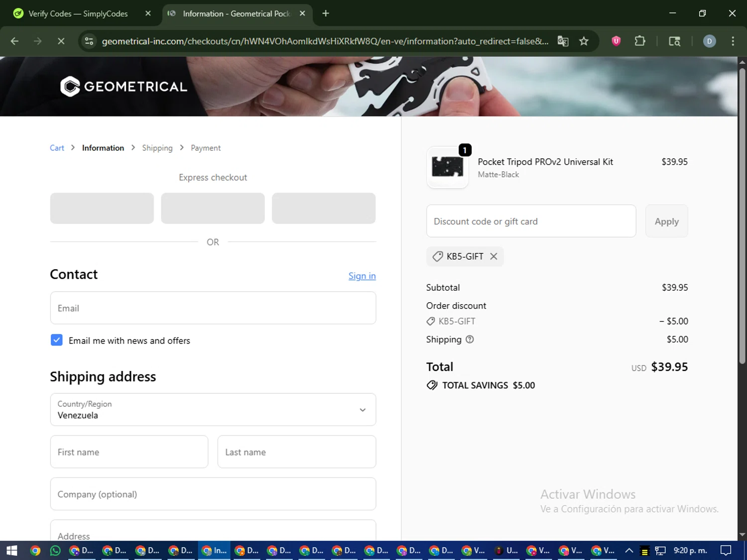The height and width of the screenshot is (560, 747).
Task: Show hidden system tray icons
Action: click(629, 551)
